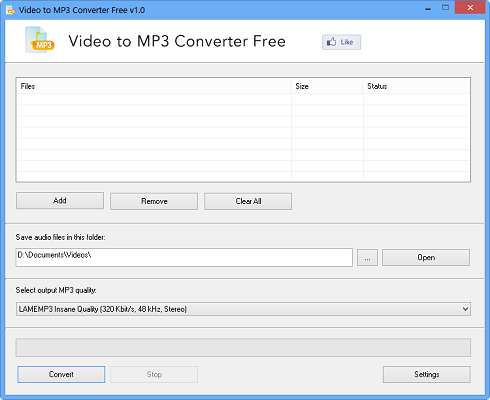Close the converter window
Image resolution: width=490 pixels, height=400 pixels.
(470, 8)
